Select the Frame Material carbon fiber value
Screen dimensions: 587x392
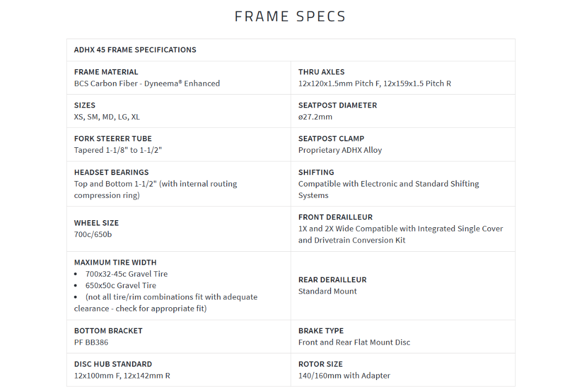click(x=147, y=84)
